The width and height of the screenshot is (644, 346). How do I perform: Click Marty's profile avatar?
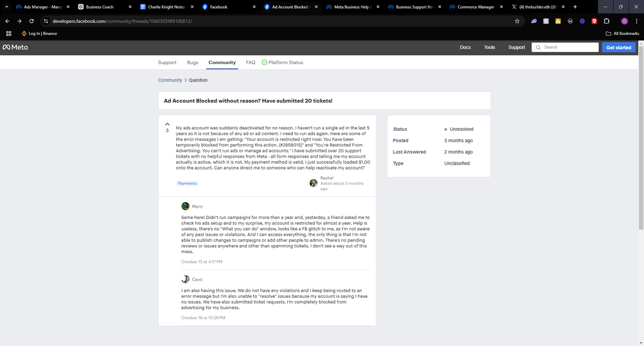(185, 206)
